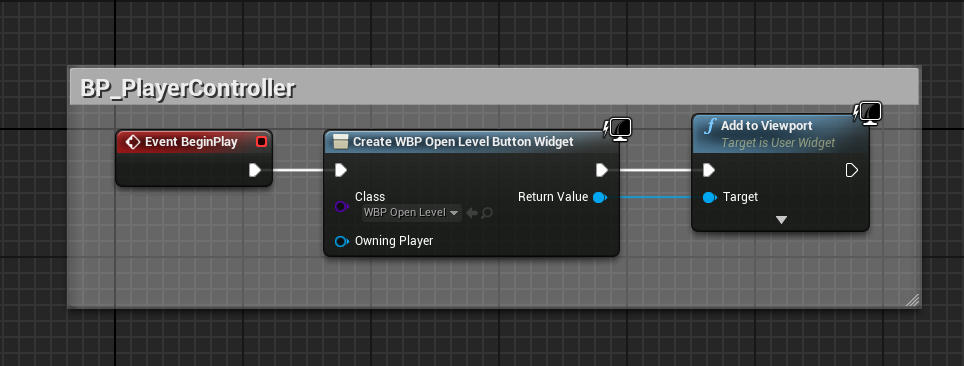Click the unconnected Add to Viewport execution output pin
964x366 pixels.
coord(851,170)
